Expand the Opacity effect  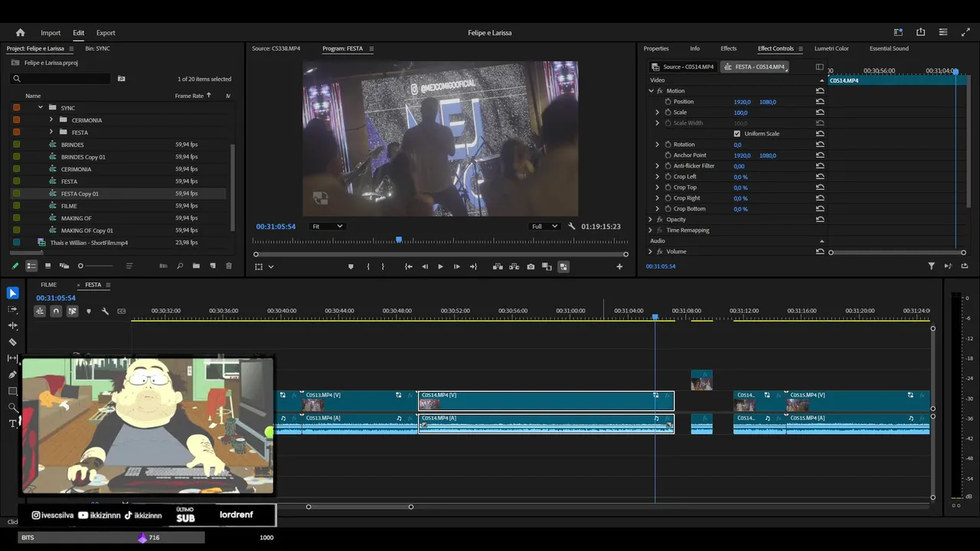click(x=651, y=220)
